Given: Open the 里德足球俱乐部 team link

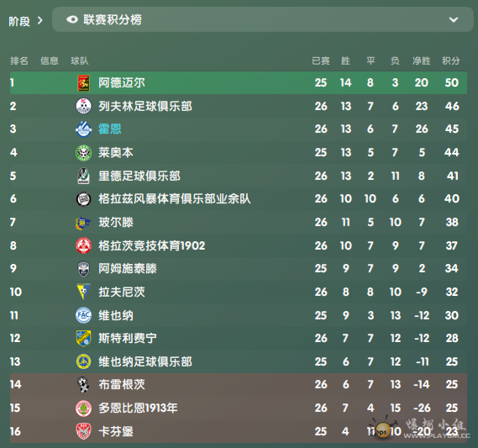Looking at the screenshot, I should coord(139,176).
